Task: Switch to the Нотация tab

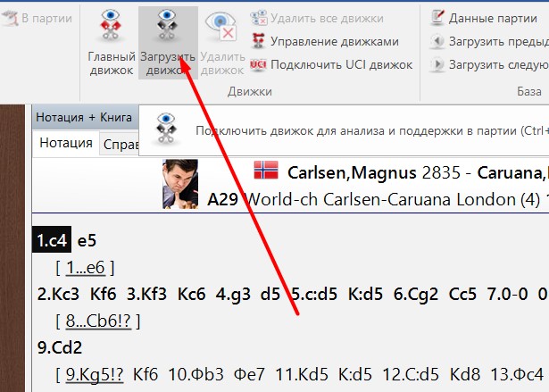Action: tap(66, 143)
